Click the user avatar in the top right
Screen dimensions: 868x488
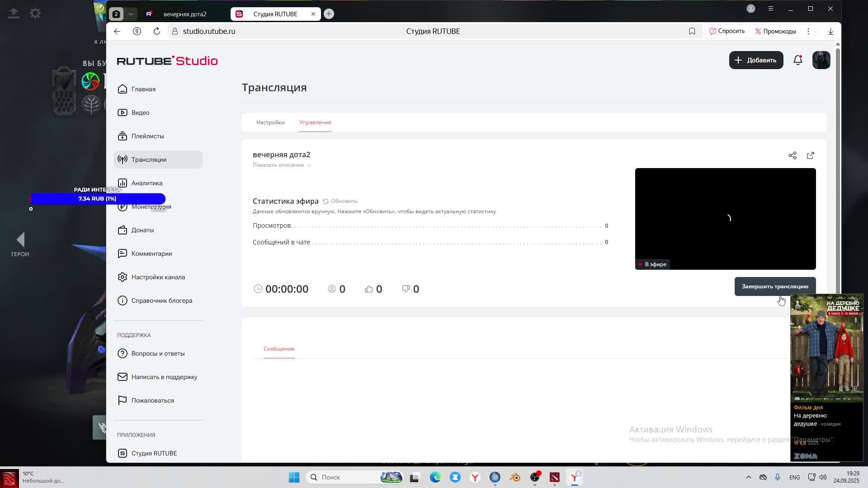point(821,60)
